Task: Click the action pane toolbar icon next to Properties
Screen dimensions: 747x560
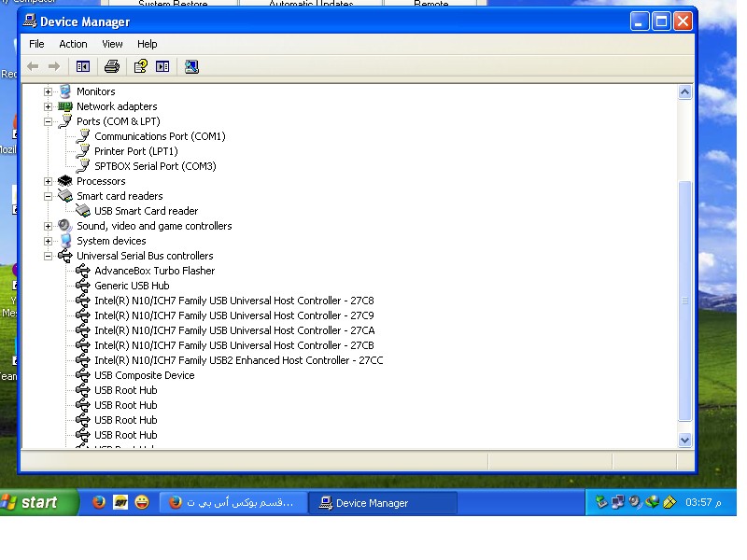Action: [x=162, y=66]
